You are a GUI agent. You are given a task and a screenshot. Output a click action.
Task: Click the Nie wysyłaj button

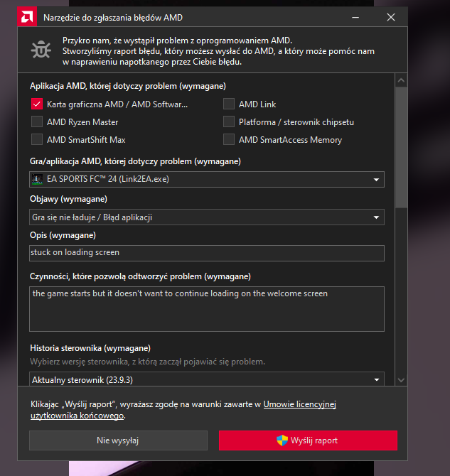point(118,440)
